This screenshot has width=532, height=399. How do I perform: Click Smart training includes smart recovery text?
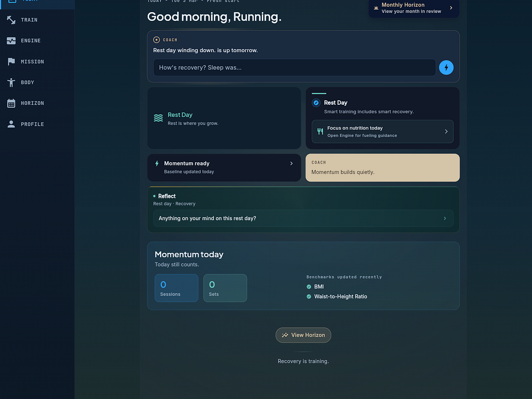click(369, 112)
